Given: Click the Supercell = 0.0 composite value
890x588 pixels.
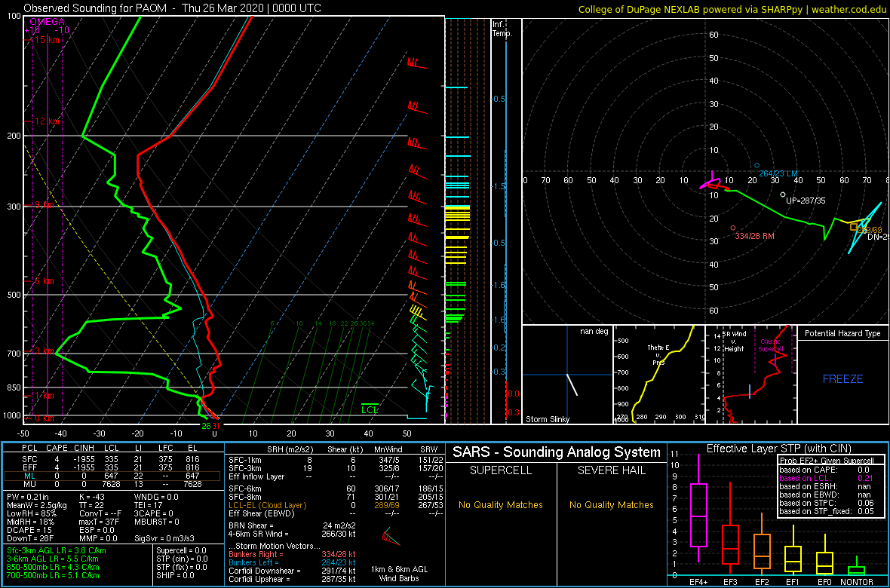Looking at the screenshot, I should (x=181, y=550).
